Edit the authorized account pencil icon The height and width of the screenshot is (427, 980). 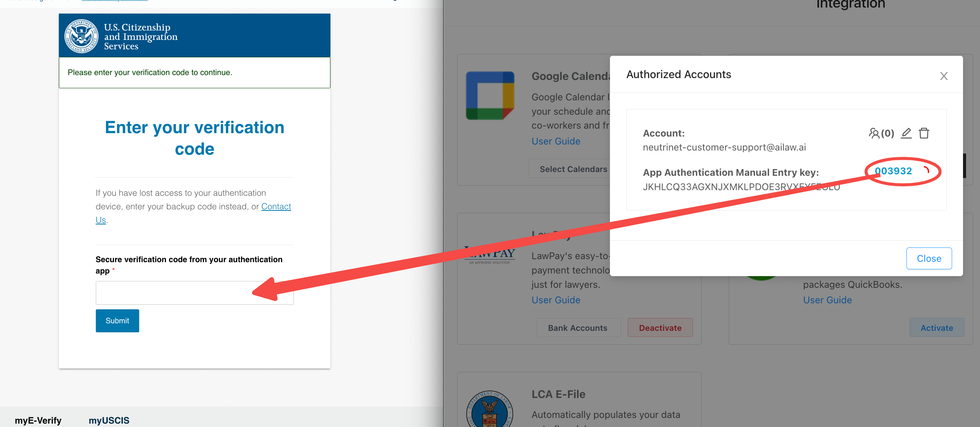pyautogui.click(x=906, y=133)
